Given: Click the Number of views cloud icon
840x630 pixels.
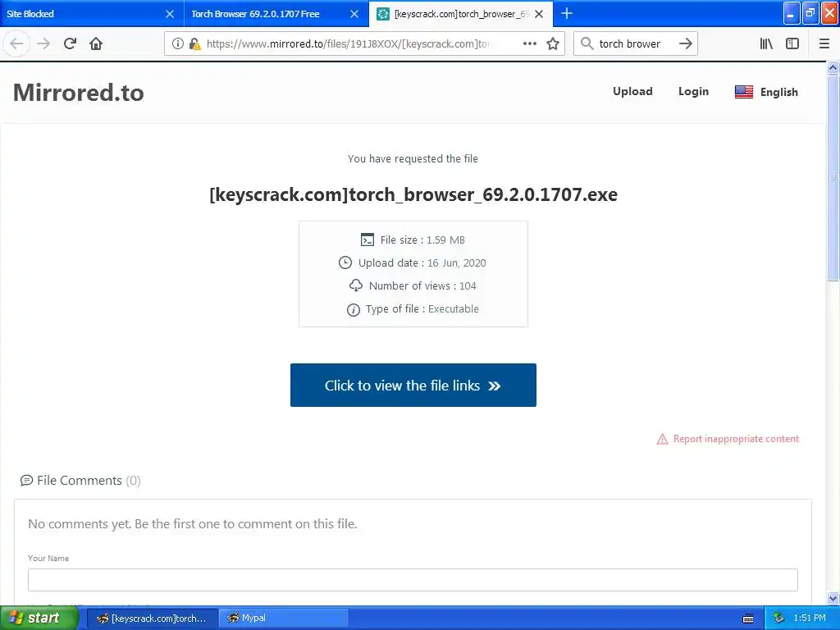Looking at the screenshot, I should (356, 285).
